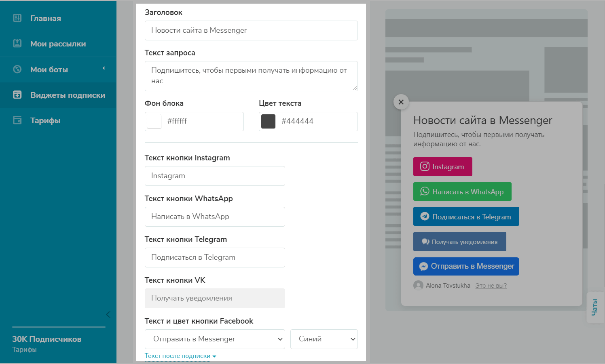Click the Messenger logo icon in preview
Image resolution: width=605 pixels, height=364 pixels.
point(423,266)
